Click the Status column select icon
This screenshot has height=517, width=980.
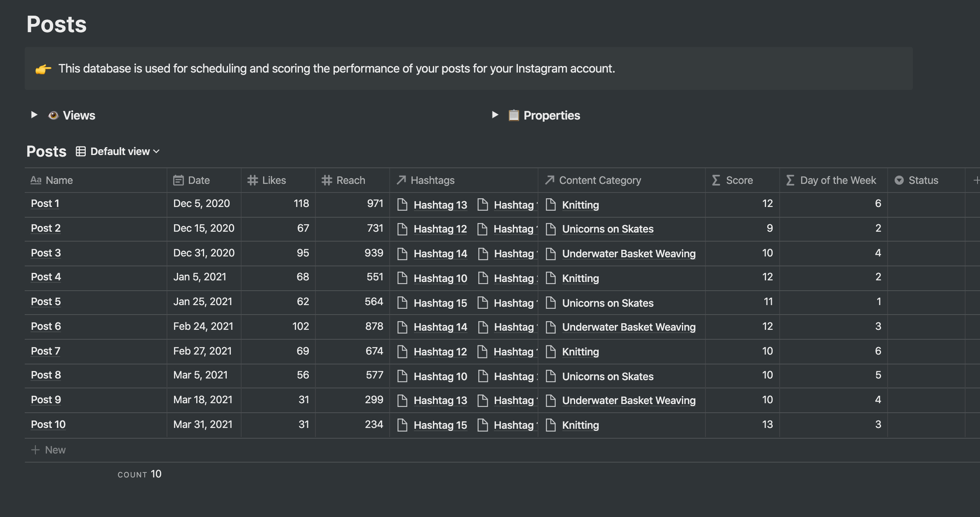click(x=899, y=181)
